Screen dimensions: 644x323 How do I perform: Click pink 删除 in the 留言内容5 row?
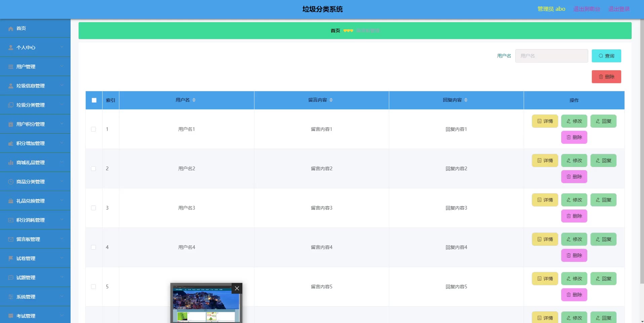pyautogui.click(x=574, y=295)
